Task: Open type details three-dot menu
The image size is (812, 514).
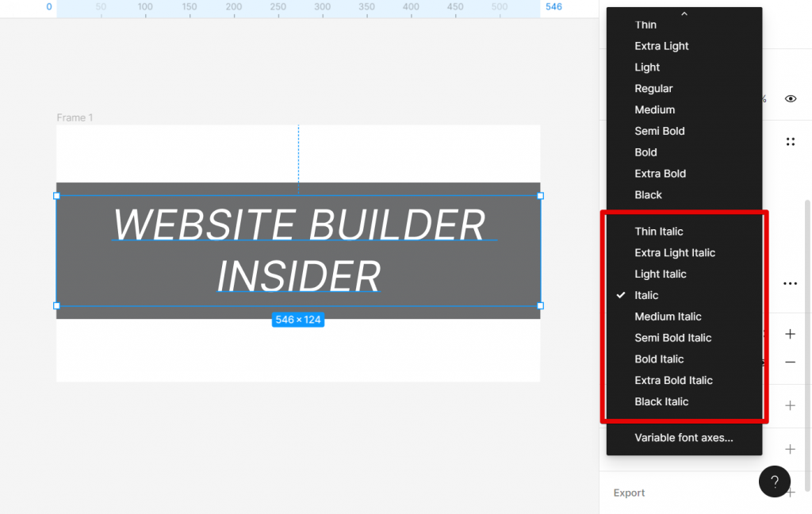Action: click(x=791, y=283)
